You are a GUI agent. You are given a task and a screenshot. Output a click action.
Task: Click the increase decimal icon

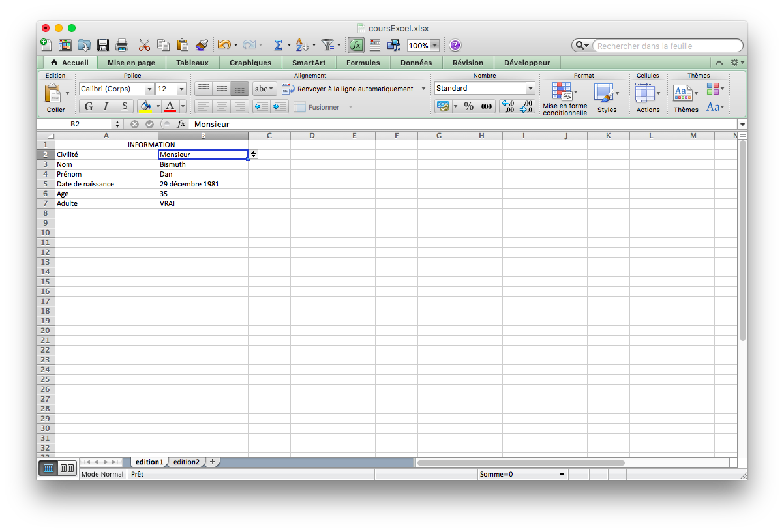pos(507,106)
